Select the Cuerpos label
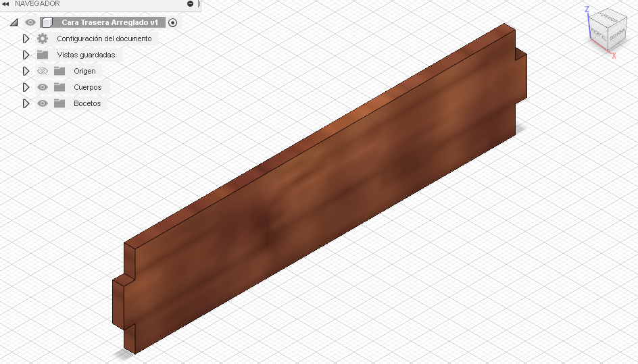 tap(87, 87)
